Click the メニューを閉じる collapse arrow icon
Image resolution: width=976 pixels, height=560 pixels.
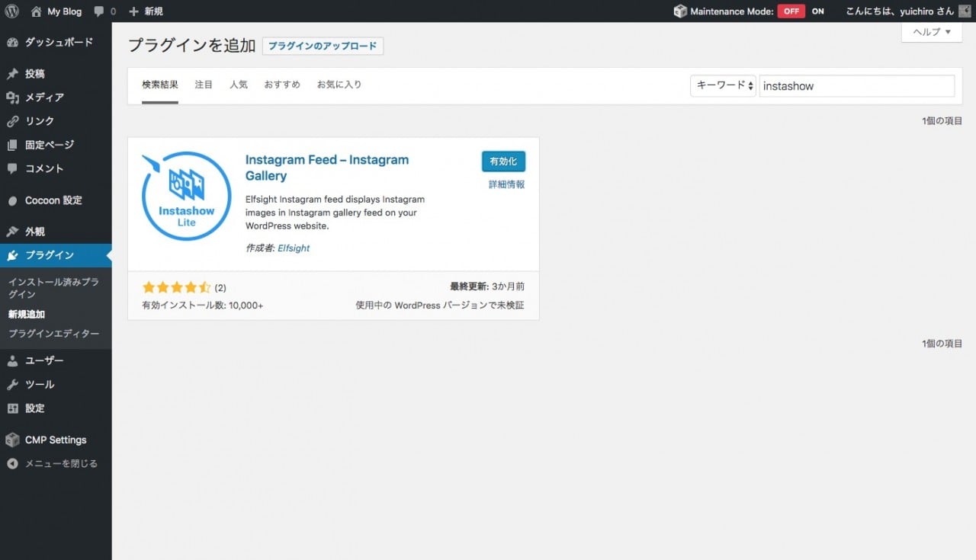[12, 463]
